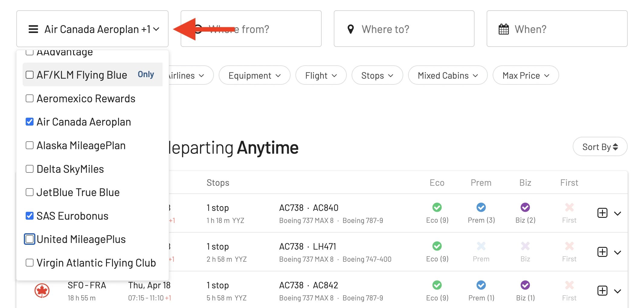Check the Alaska MileagePlan checkbox
This screenshot has width=644, height=308.
coord(30,145)
